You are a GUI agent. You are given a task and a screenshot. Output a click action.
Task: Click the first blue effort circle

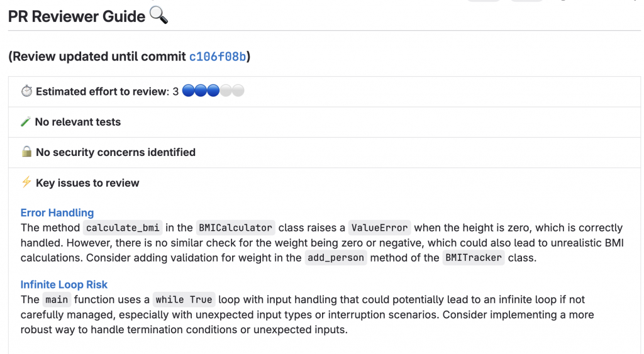tap(188, 91)
